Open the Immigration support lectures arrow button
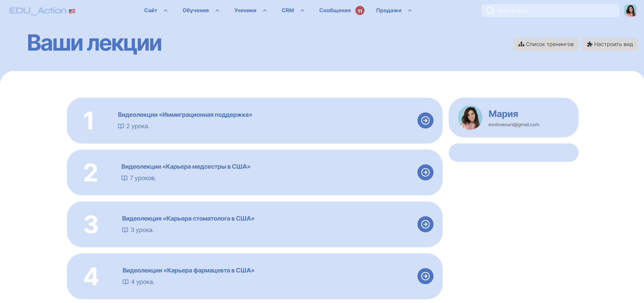The image size is (644, 303). click(425, 120)
